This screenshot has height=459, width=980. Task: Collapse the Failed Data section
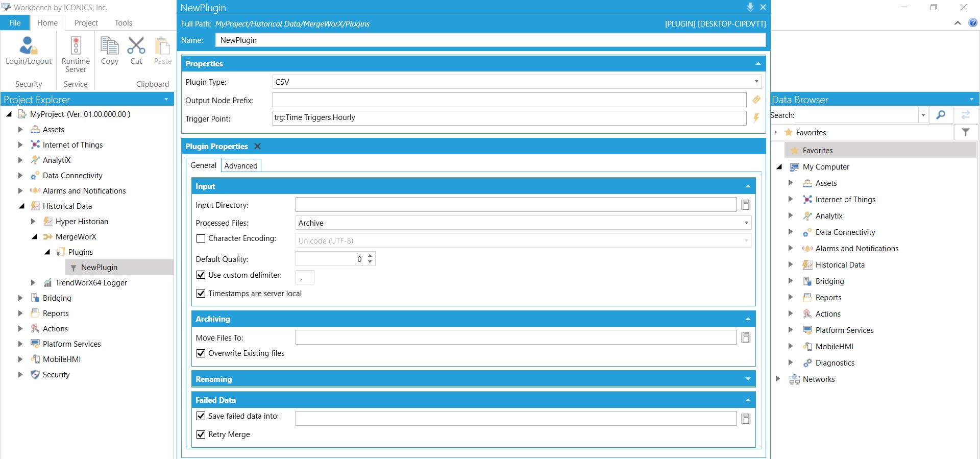(748, 400)
